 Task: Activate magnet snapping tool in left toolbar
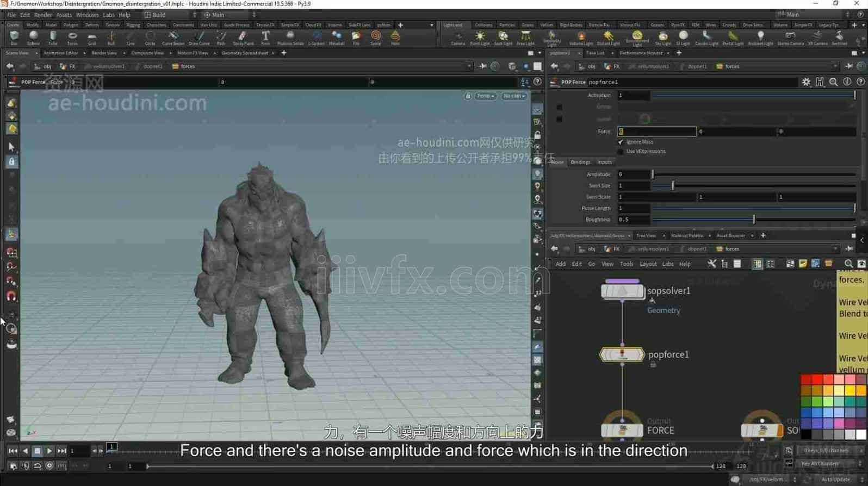tap(11, 296)
